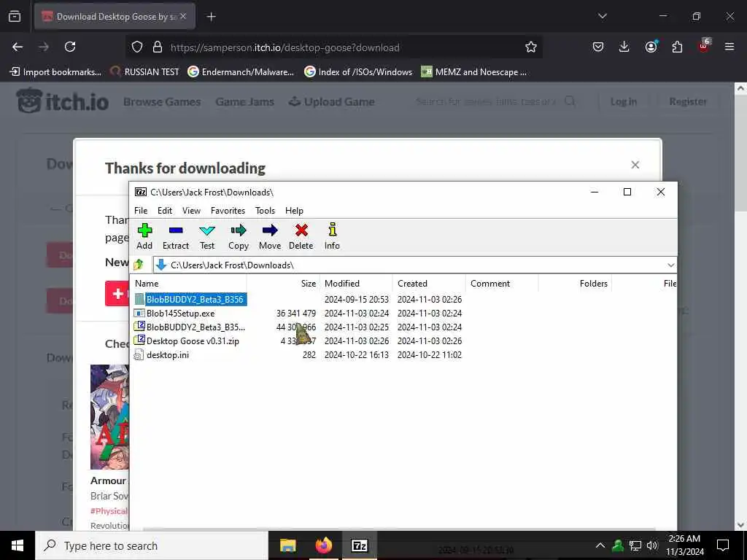Screen dimensions: 747x560
Task: Go up one folder level in 7-Zip
Action: point(139,265)
